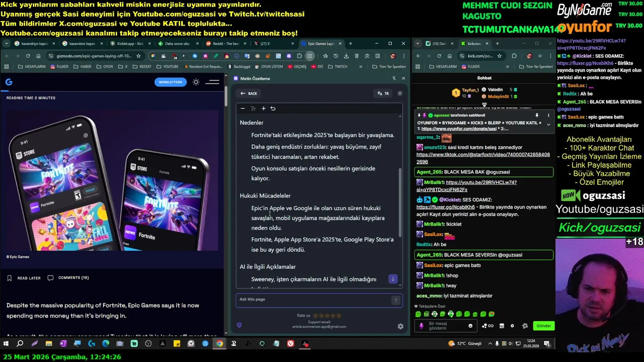Open the taskbar weather 12°C Güneşli widget

[x=465, y=344]
